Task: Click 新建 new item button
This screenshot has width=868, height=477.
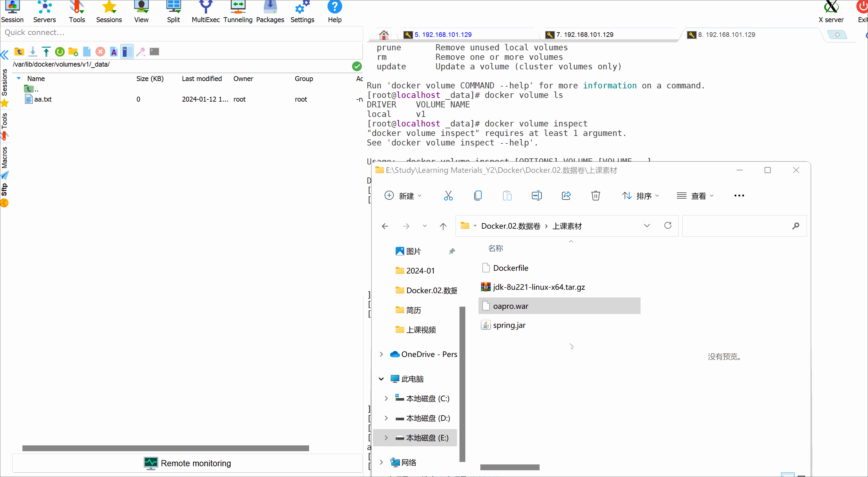Action: click(x=403, y=196)
